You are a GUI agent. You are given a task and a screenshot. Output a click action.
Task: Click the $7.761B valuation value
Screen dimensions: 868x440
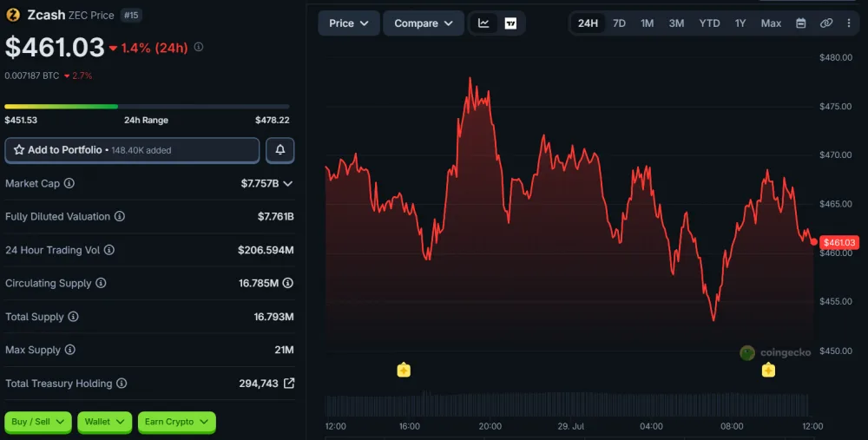pos(276,216)
